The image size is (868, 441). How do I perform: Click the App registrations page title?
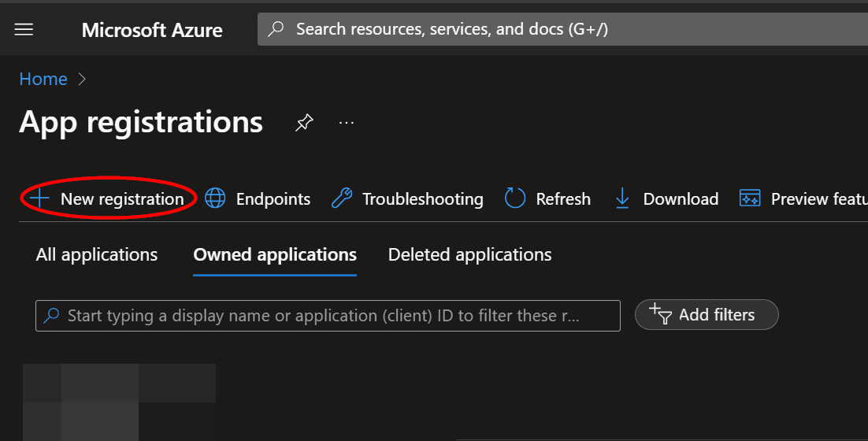(141, 122)
